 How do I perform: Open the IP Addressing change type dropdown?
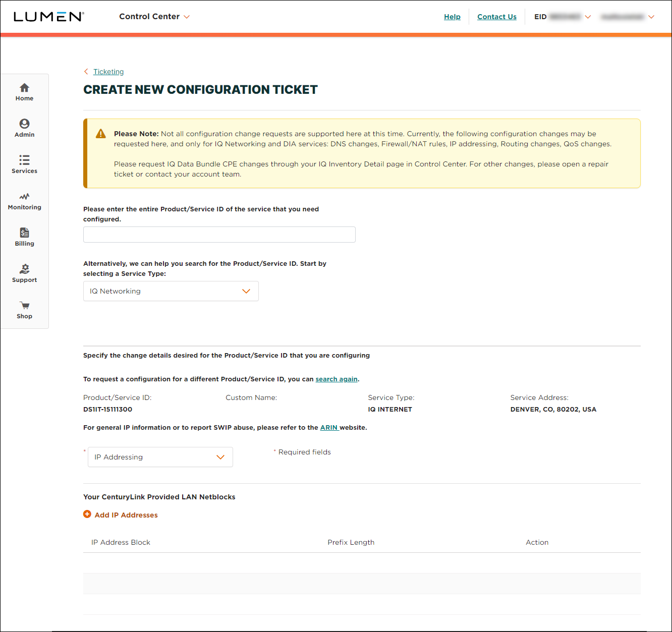(160, 457)
